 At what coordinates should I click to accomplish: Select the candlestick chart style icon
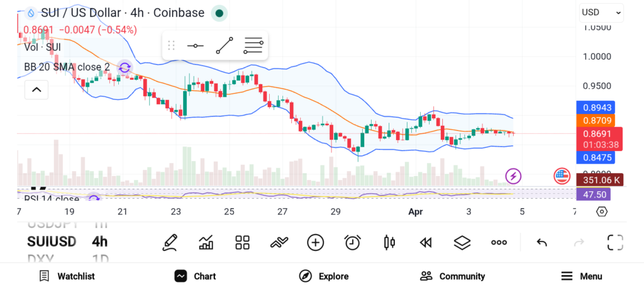click(389, 242)
